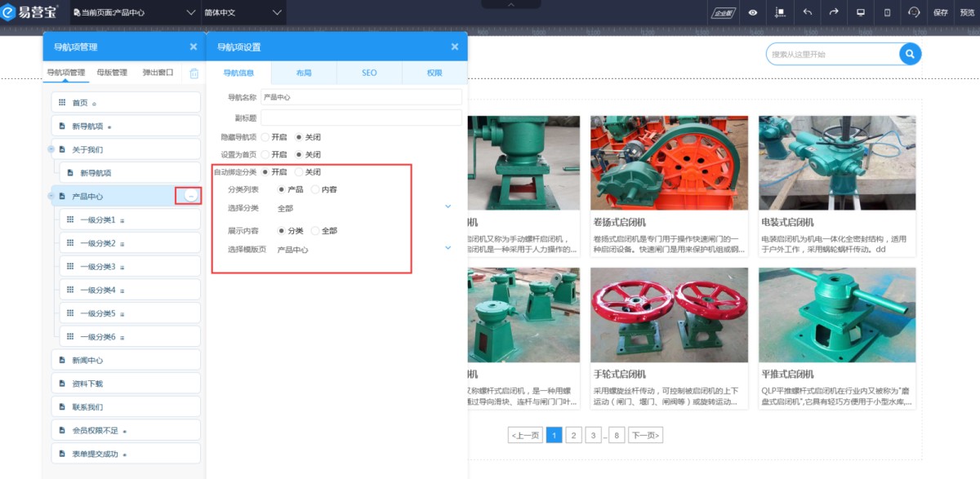The image size is (980, 479).
Task: Select 全部 radio for 展示内容
Action: point(315,231)
